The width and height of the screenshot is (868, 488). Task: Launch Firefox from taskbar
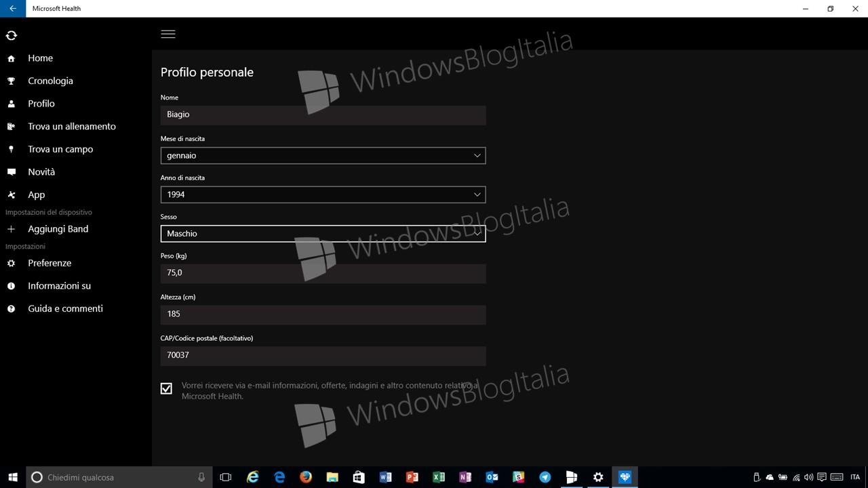[x=306, y=477]
